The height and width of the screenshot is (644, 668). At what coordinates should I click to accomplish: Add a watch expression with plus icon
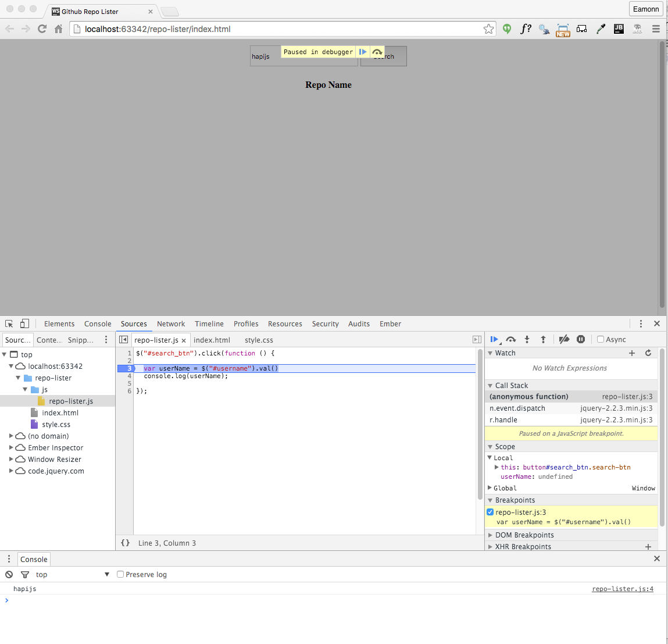[632, 353]
